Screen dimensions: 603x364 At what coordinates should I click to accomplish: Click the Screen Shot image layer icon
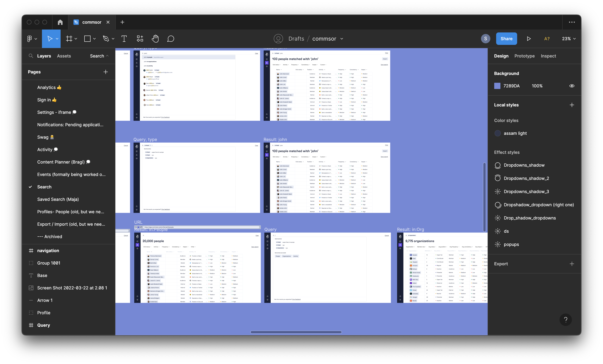31,288
